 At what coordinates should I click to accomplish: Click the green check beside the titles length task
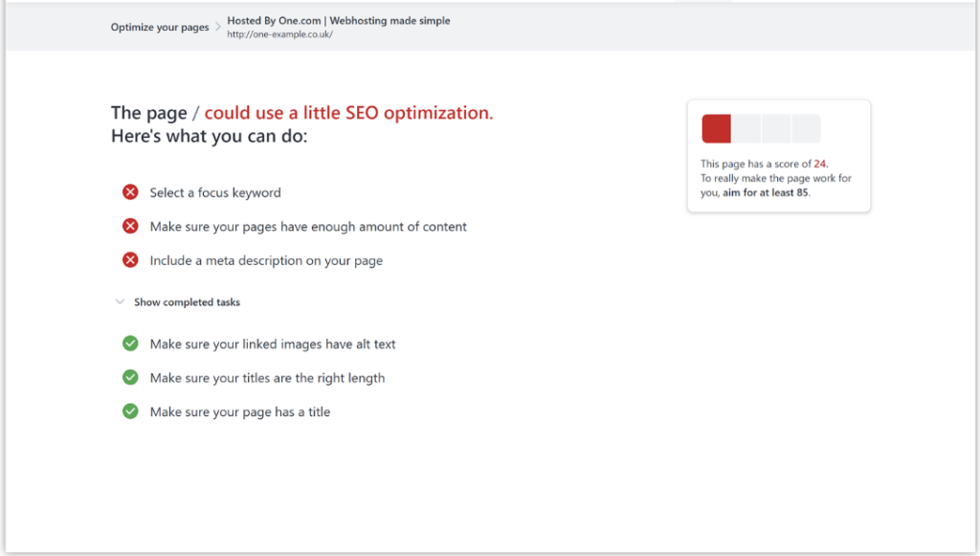[x=130, y=377]
